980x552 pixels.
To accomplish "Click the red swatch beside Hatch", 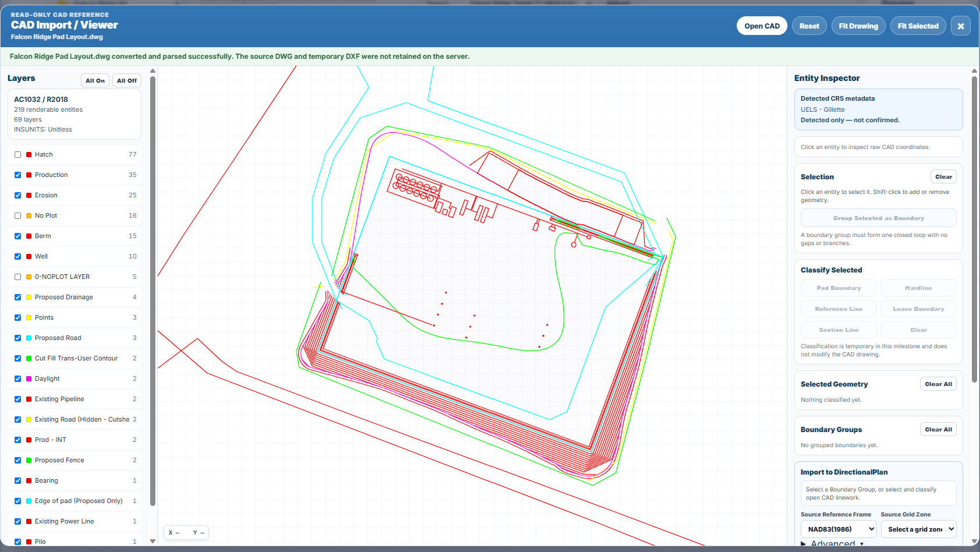I will pyautogui.click(x=29, y=154).
